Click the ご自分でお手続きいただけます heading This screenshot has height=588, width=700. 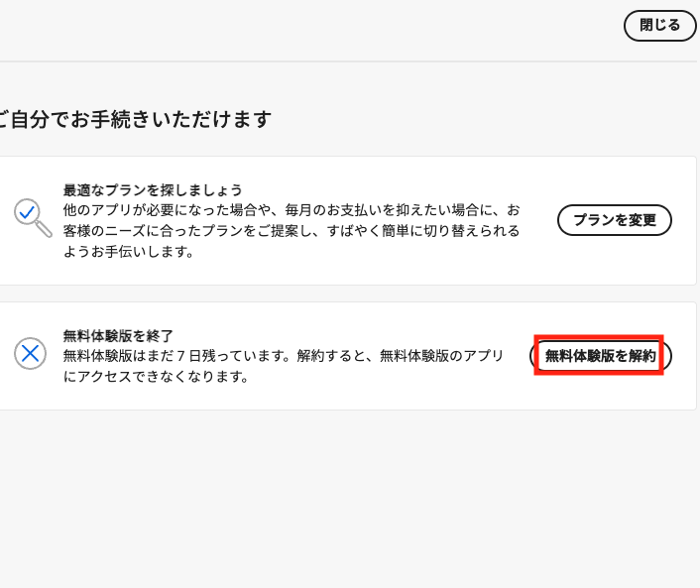click(135, 120)
